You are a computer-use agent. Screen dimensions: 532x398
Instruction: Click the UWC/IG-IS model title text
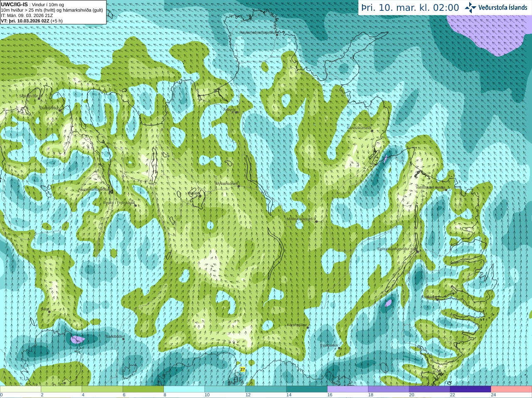coord(14,4)
